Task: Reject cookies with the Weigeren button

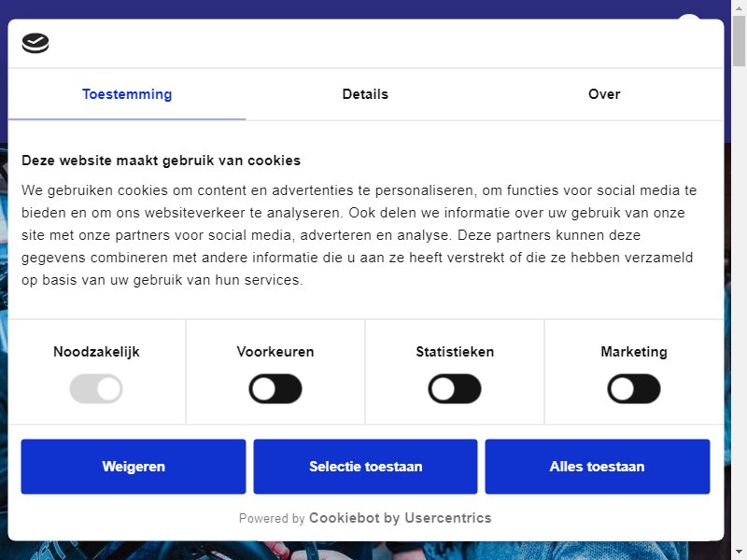Action: (x=134, y=466)
